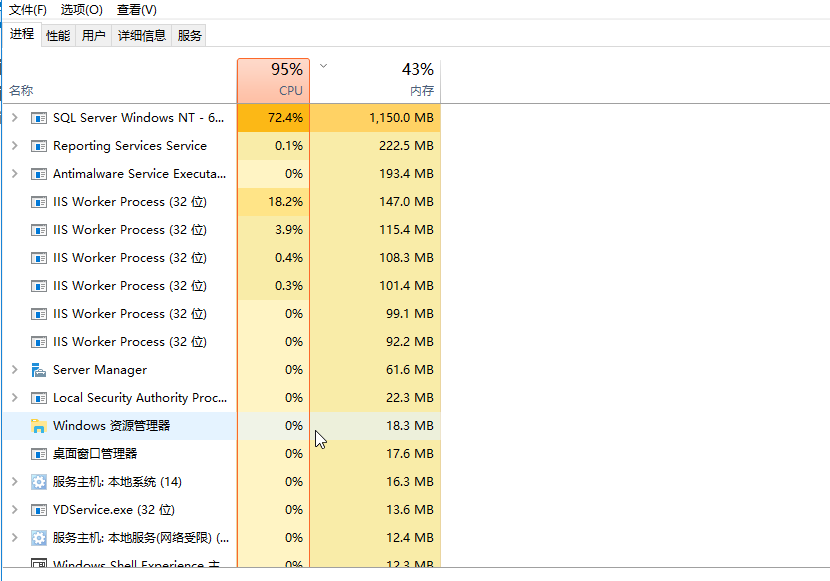Sort by the 43% 内存 column header

click(x=375, y=80)
